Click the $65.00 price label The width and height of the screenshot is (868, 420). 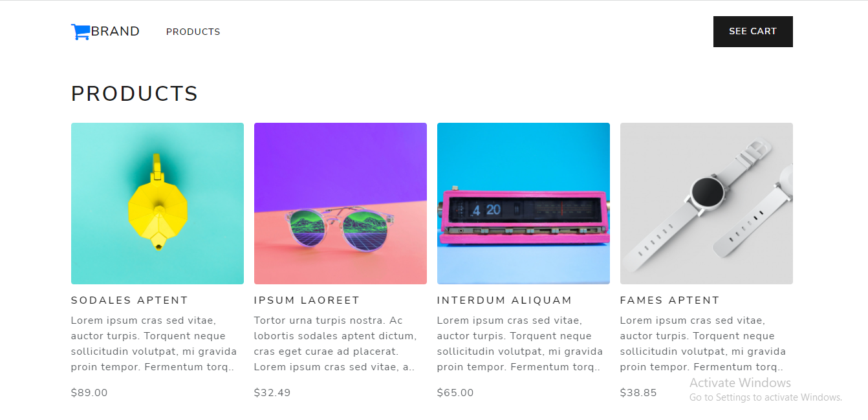(x=455, y=393)
